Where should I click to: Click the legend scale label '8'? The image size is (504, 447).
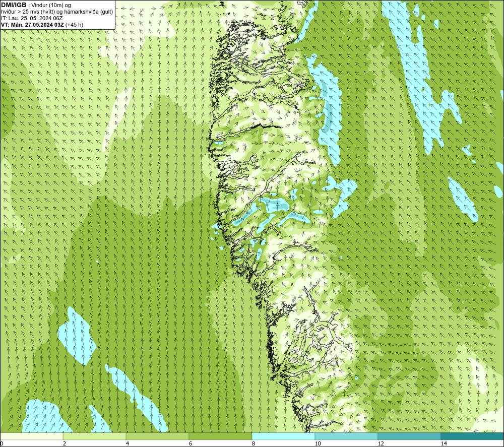(x=254, y=444)
